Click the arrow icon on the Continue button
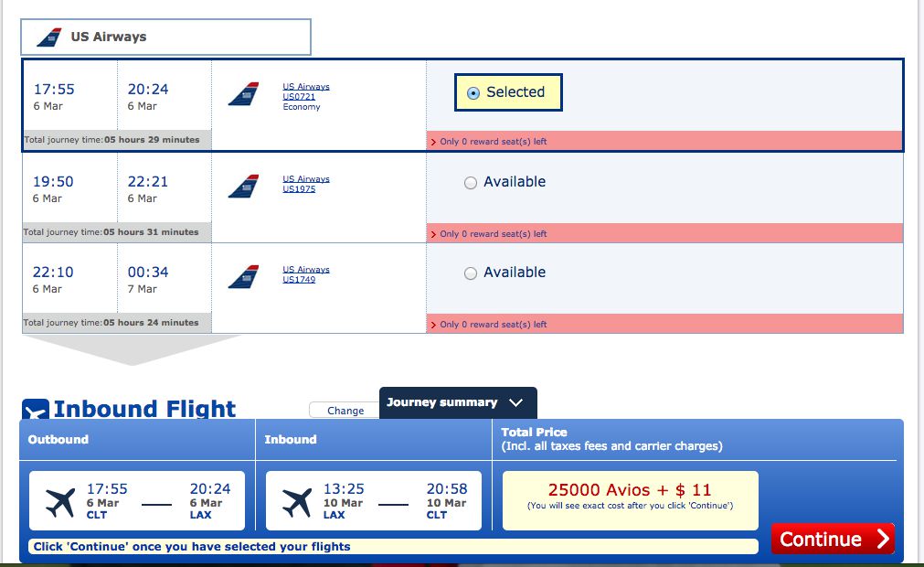The width and height of the screenshot is (924, 567). pos(883,538)
